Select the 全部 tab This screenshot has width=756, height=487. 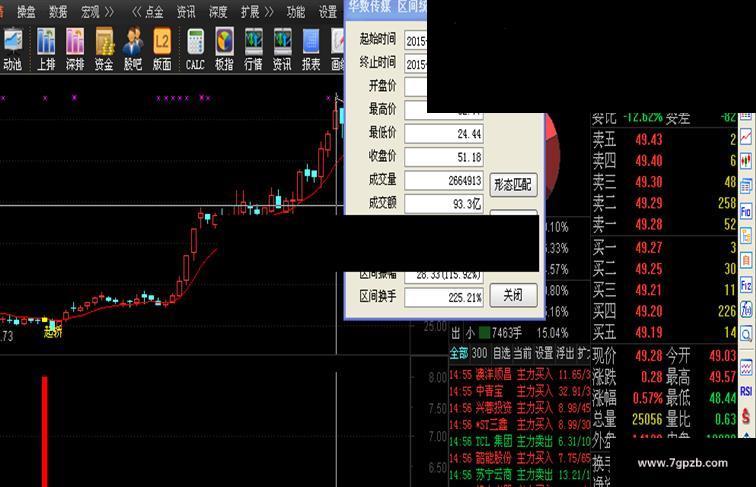(x=459, y=353)
